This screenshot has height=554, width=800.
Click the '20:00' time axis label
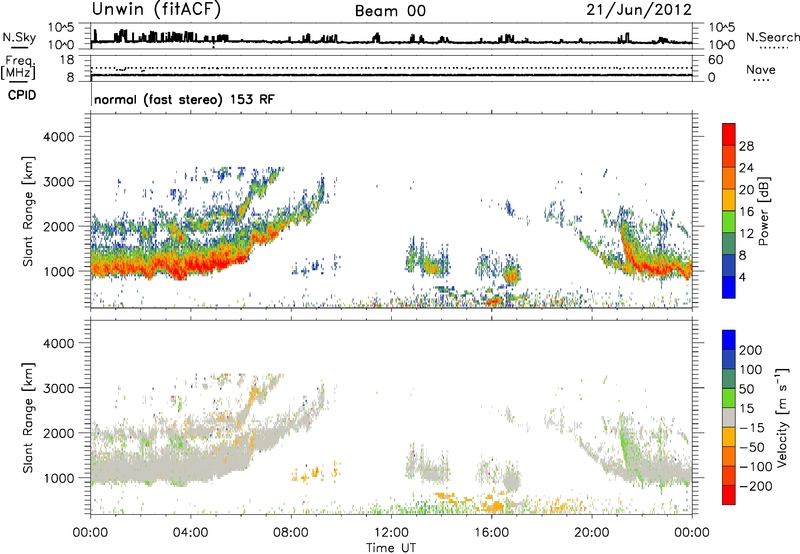pyautogui.click(x=592, y=533)
